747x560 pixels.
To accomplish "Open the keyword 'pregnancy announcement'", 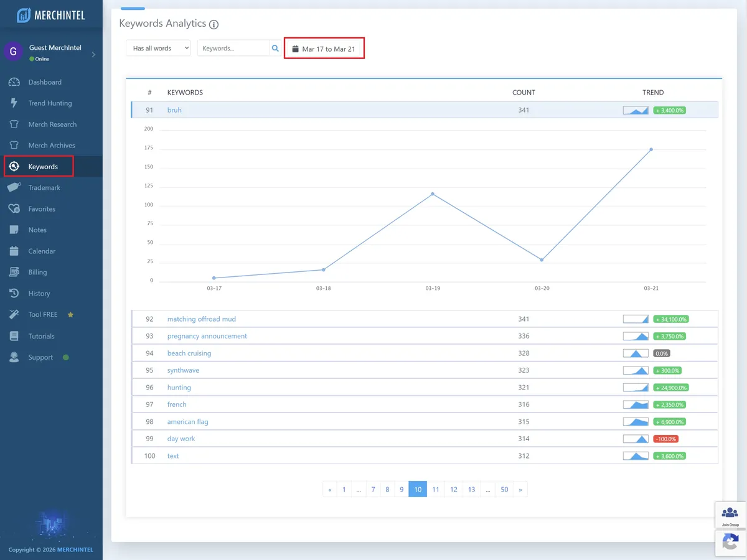I will (206, 336).
